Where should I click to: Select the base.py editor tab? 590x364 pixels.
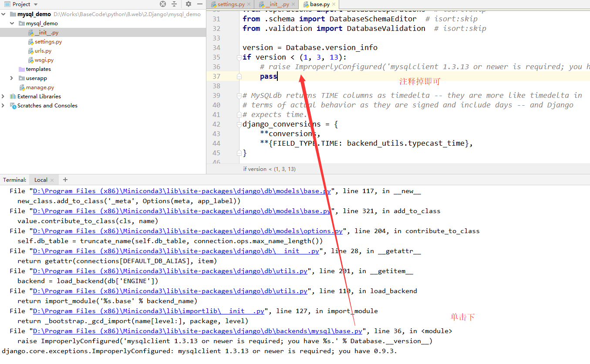tap(320, 4)
